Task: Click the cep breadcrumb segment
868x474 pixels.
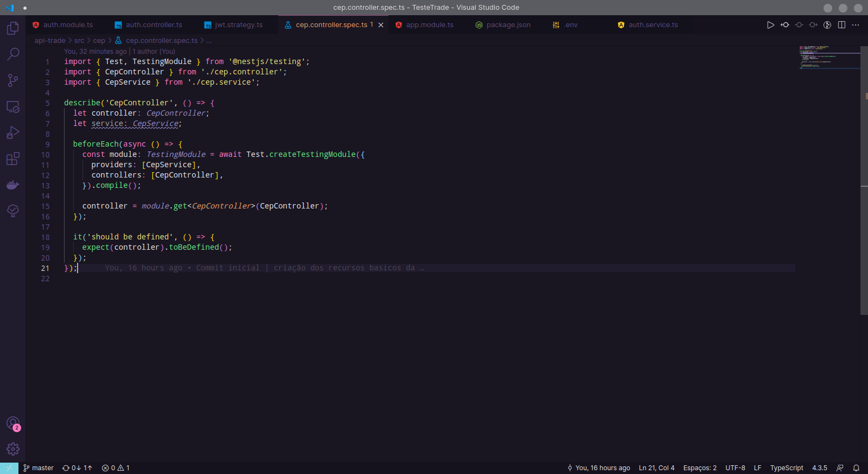Action: (99, 41)
